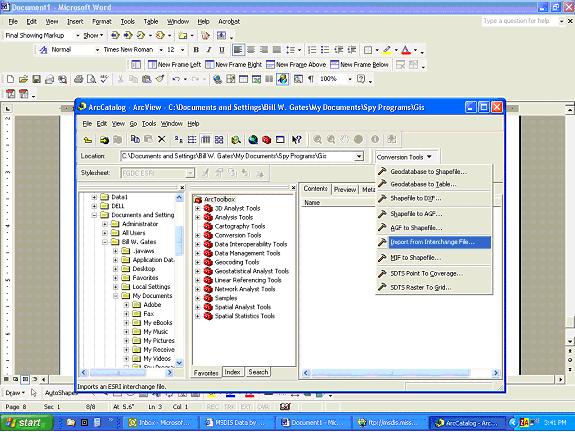The width and height of the screenshot is (575, 432).
Task: Expand the Conversion Tools toolbox node
Action: (x=198, y=235)
